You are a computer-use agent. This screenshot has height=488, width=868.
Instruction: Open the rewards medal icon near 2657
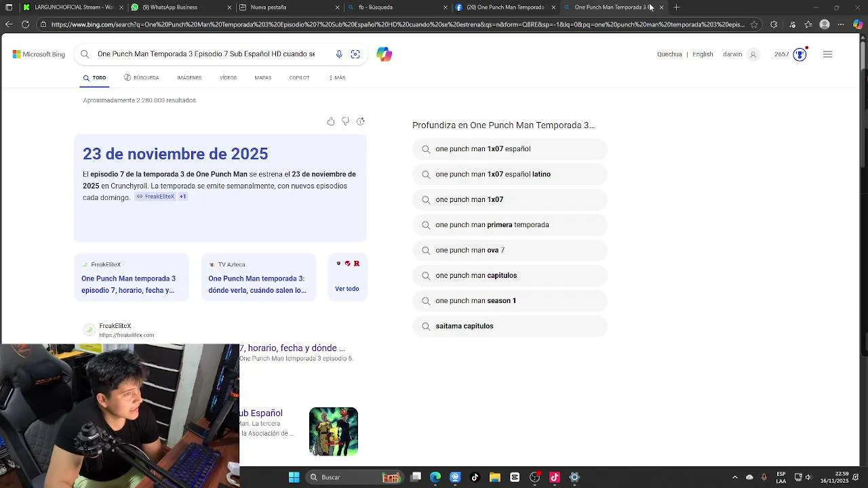[x=800, y=54]
